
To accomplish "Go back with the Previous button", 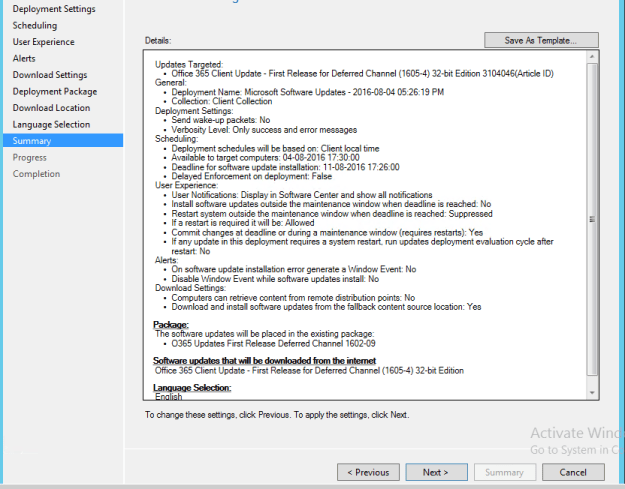I will click(x=368, y=472).
